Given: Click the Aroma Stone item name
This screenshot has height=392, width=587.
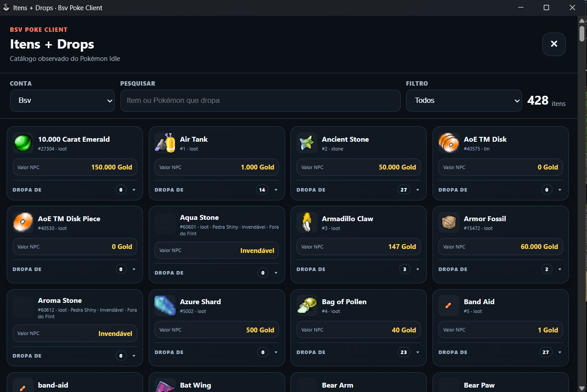Looking at the screenshot, I should click(60, 301).
